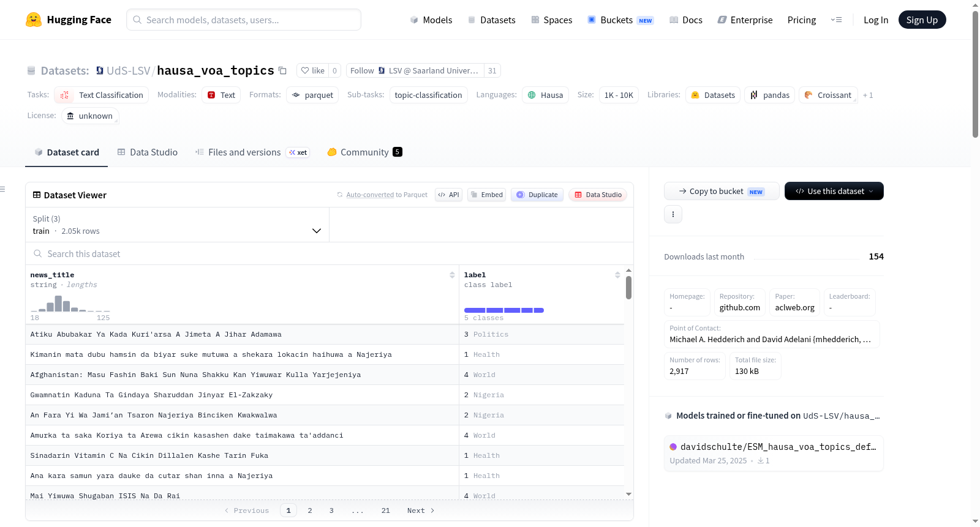Click the dataset viewer vertical scrollbar
This screenshot has height=527, width=980.
(x=628, y=287)
